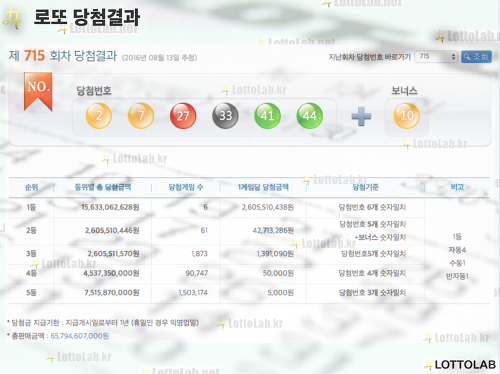This screenshot has width=500, height=374.
Task: Click the bonus ball number 10
Action: click(407, 116)
